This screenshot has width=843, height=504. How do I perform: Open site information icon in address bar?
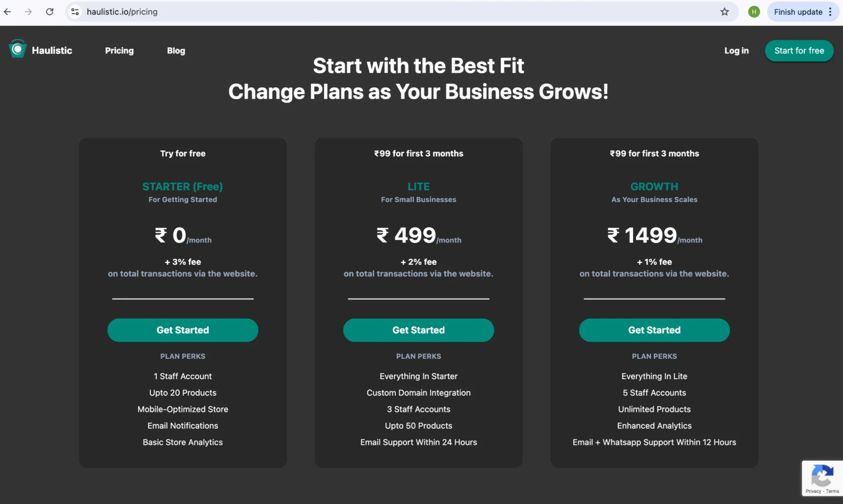[x=75, y=12]
